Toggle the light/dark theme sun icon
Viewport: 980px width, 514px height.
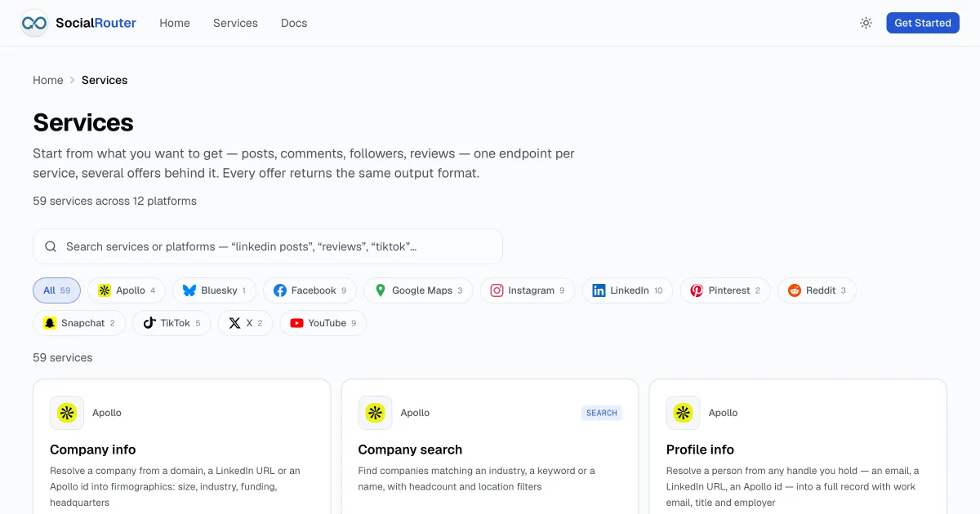(866, 23)
